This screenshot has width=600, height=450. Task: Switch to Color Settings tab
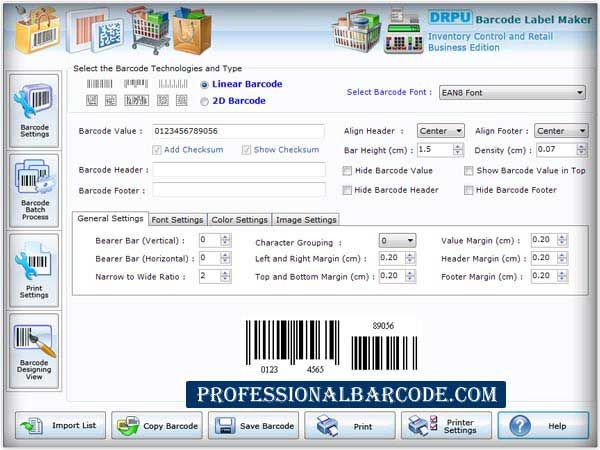[x=240, y=220]
